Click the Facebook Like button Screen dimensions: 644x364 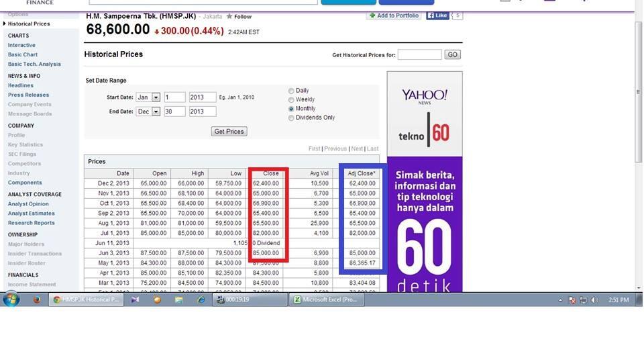pyautogui.click(x=437, y=15)
